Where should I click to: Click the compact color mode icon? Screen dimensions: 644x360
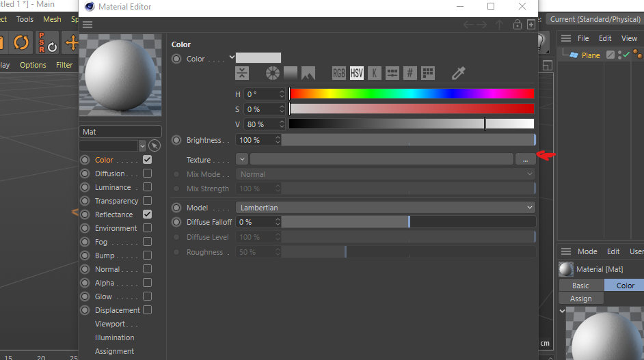coord(242,73)
